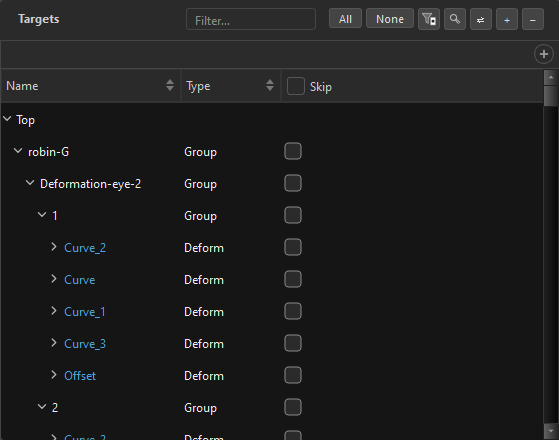The width and height of the screenshot is (559, 440).
Task: Toggle the Skip header checkbox
Action: 296,86
